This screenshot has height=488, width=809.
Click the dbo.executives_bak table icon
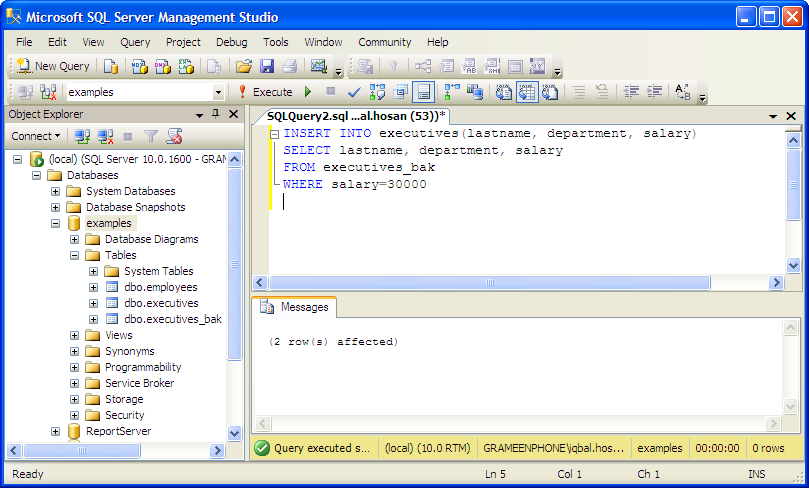pyautogui.click(x=112, y=319)
